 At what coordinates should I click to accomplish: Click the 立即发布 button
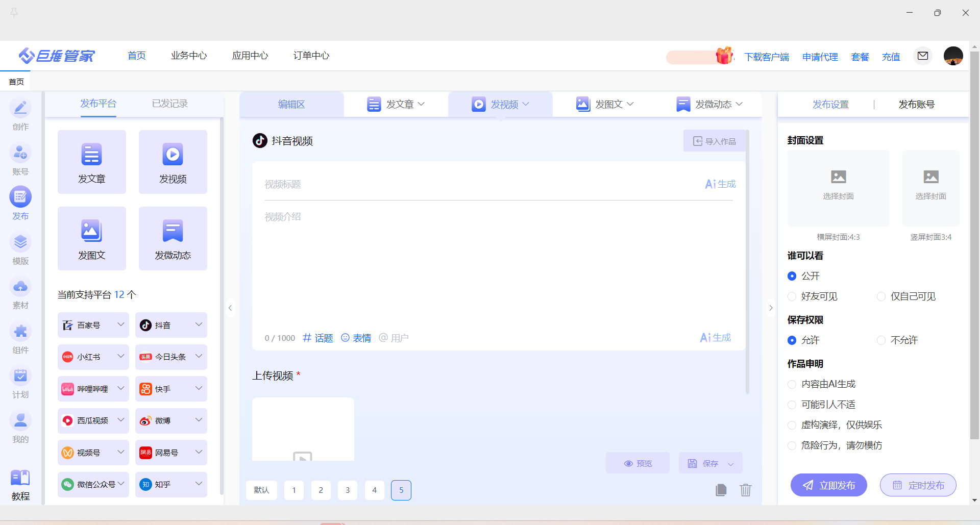pyautogui.click(x=828, y=485)
